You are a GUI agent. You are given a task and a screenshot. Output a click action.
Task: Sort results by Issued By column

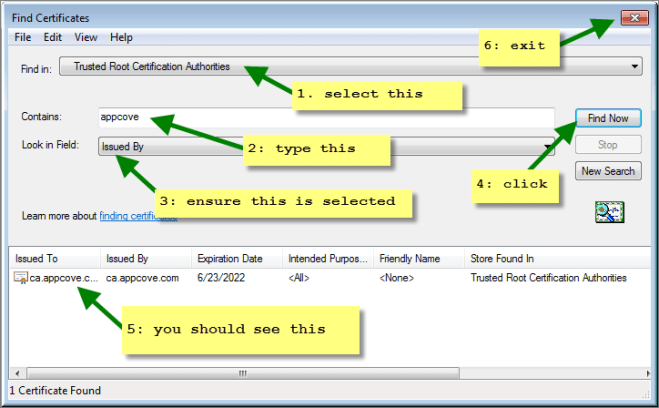146,258
